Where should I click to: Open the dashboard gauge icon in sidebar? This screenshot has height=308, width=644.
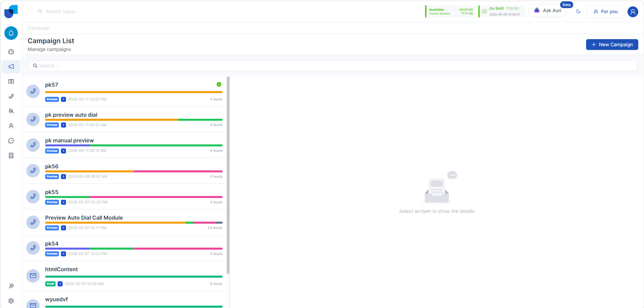(x=11, y=52)
